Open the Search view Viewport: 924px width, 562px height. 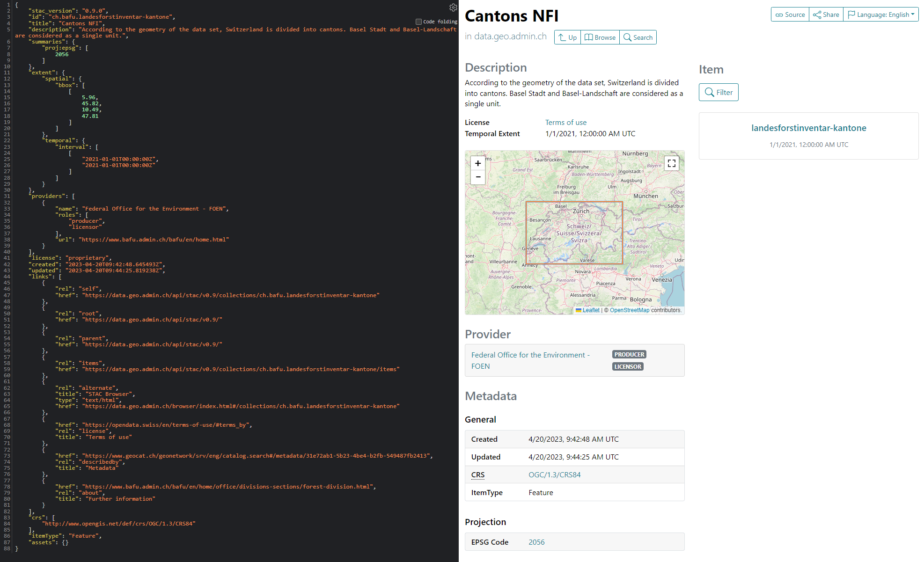coord(638,37)
